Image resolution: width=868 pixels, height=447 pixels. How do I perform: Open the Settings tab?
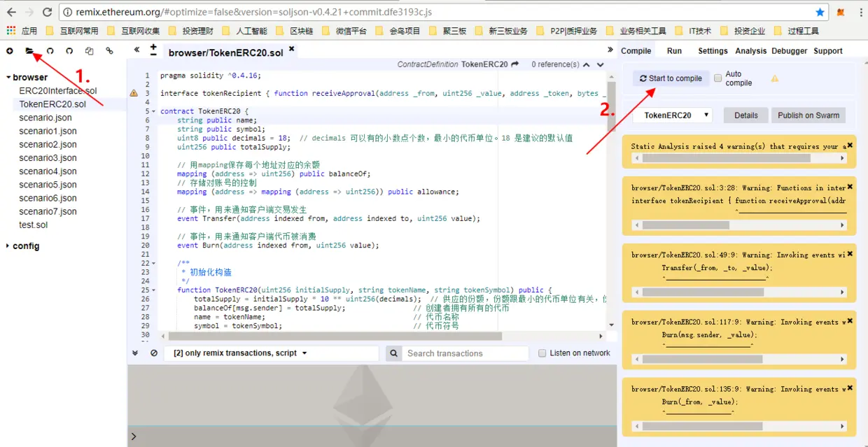point(713,51)
